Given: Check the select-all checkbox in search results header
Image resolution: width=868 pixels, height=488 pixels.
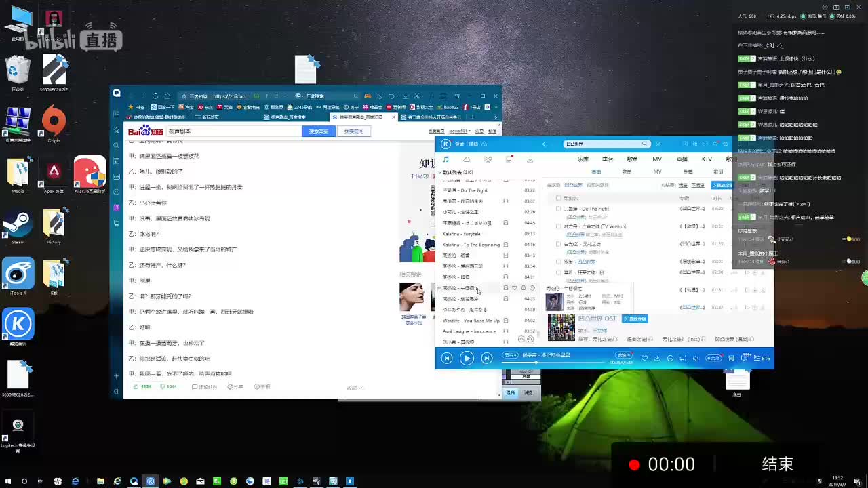Looking at the screenshot, I should click(x=558, y=198).
